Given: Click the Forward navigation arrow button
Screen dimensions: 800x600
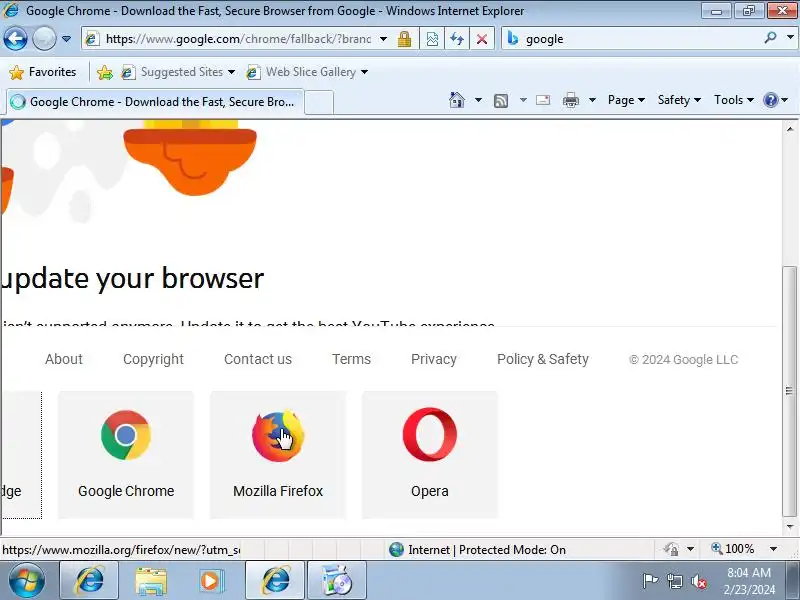Looking at the screenshot, I should [x=44, y=38].
